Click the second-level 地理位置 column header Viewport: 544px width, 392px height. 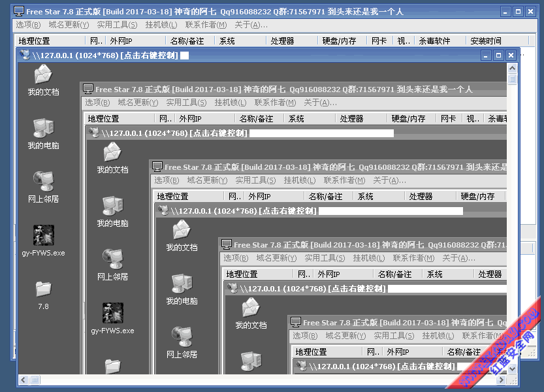point(119,119)
